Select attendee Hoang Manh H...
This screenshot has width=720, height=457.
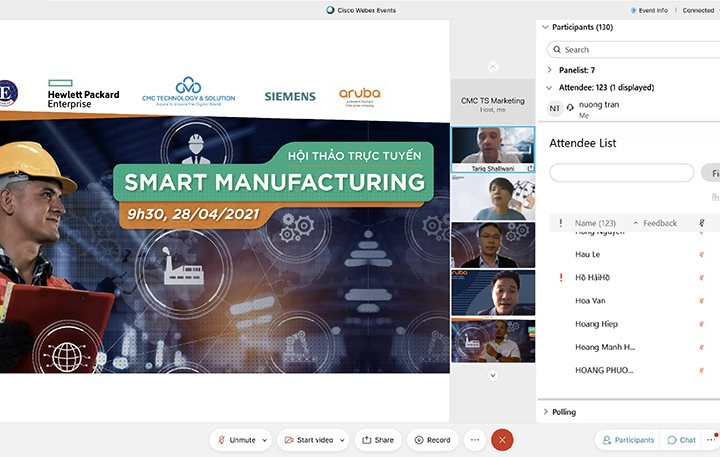click(605, 347)
